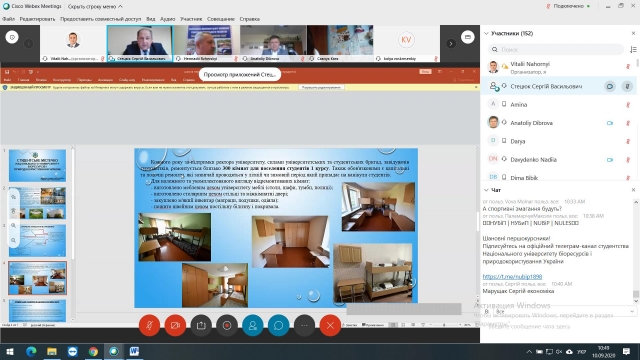Select KV avatar video thumbnail
640x360 pixels.
(x=407, y=43)
